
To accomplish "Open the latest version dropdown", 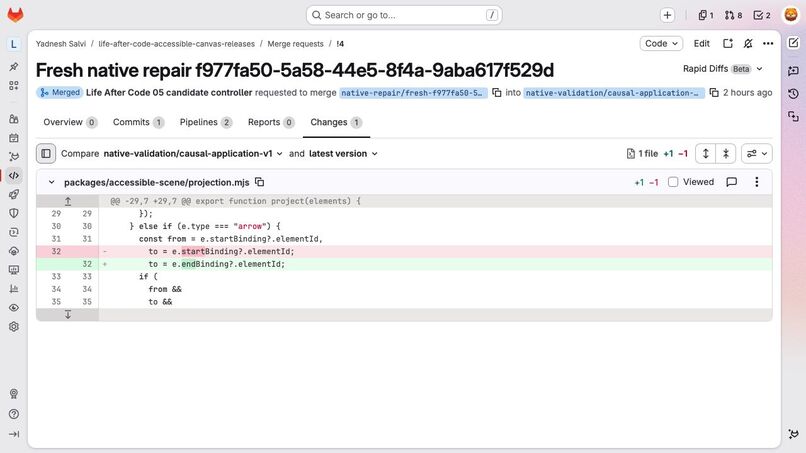I will [x=343, y=153].
